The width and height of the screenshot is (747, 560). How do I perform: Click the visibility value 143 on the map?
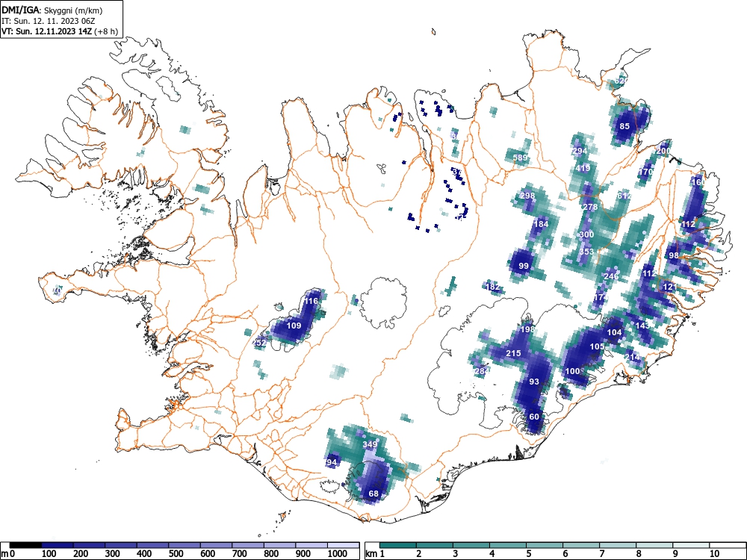pyautogui.click(x=642, y=326)
